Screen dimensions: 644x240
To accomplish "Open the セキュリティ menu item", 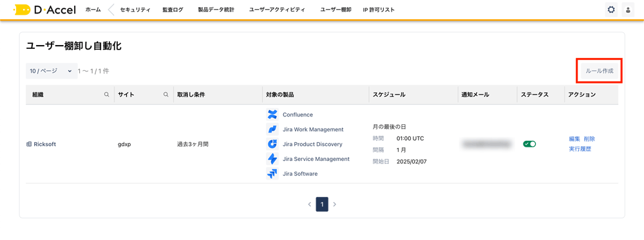I will pos(135,10).
